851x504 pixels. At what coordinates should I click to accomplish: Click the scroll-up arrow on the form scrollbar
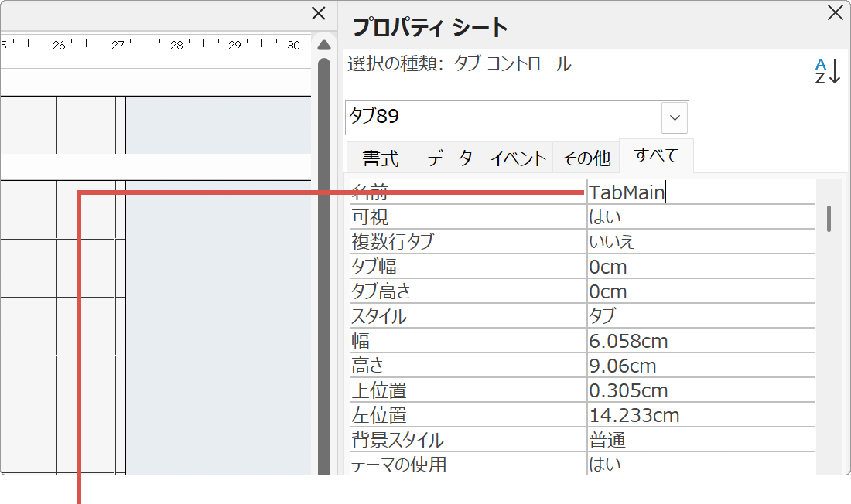(x=323, y=43)
